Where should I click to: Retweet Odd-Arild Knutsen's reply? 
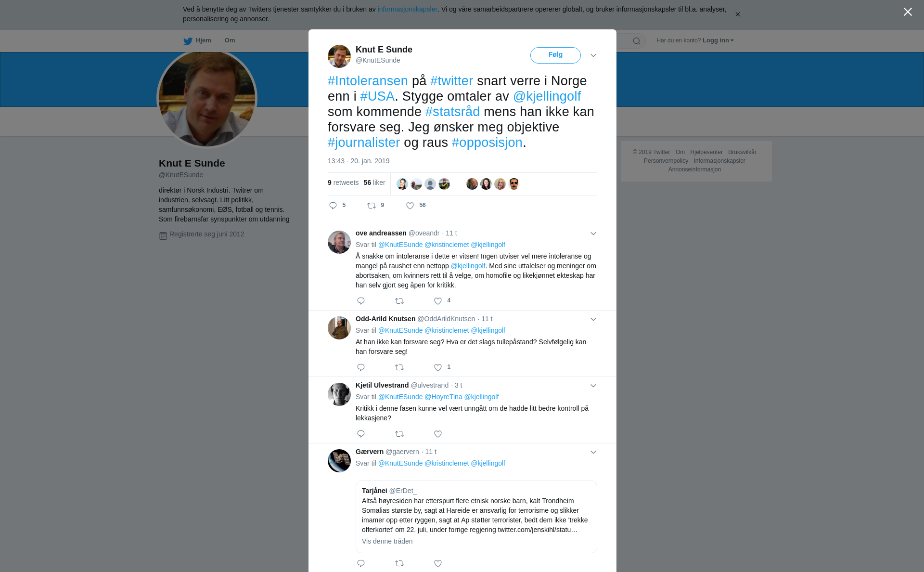click(399, 367)
